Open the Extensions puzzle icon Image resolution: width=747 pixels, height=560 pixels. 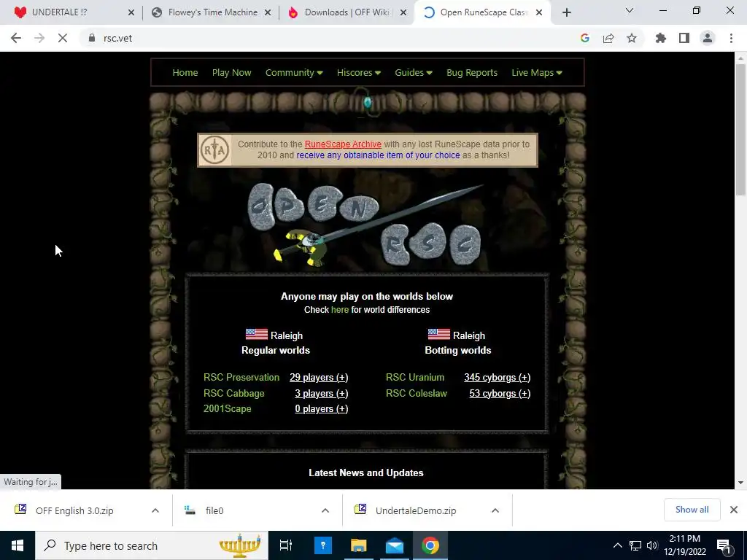[x=661, y=38]
